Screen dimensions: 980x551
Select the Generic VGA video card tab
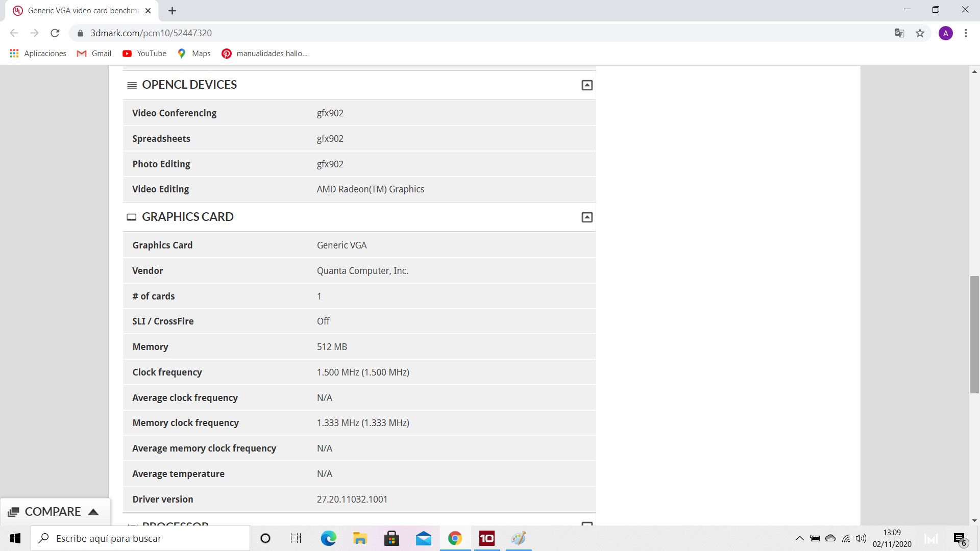coord(82,11)
